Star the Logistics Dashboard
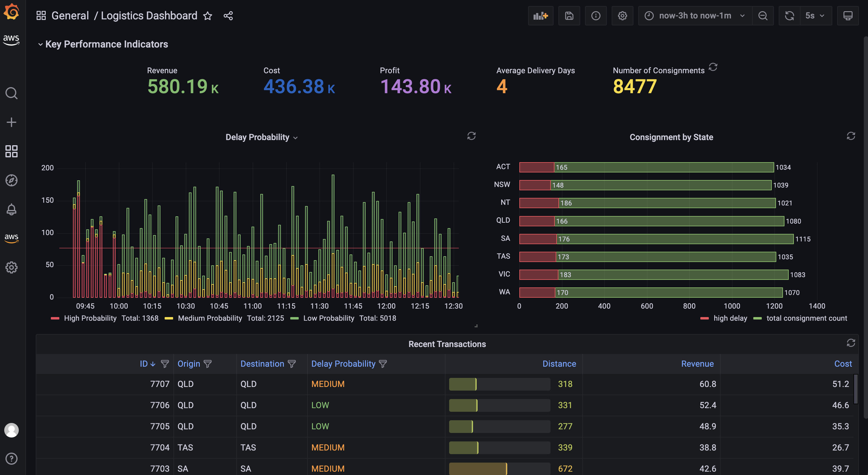 click(x=208, y=16)
